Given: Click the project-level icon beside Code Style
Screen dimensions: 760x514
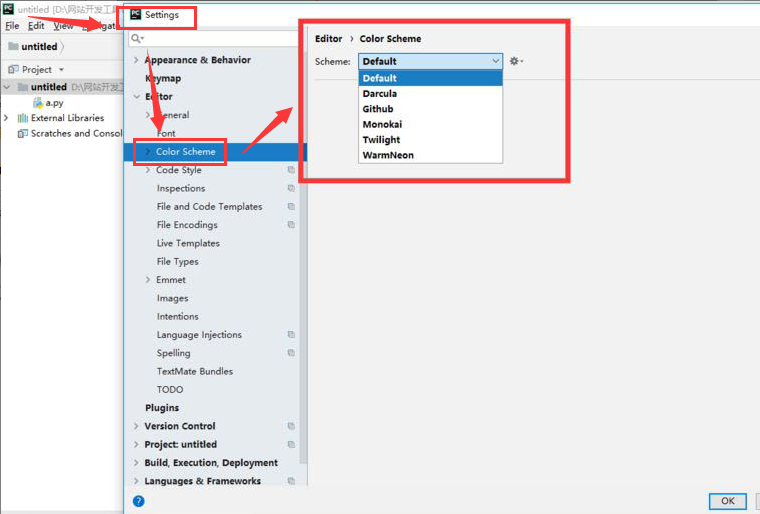Looking at the screenshot, I should tap(291, 170).
